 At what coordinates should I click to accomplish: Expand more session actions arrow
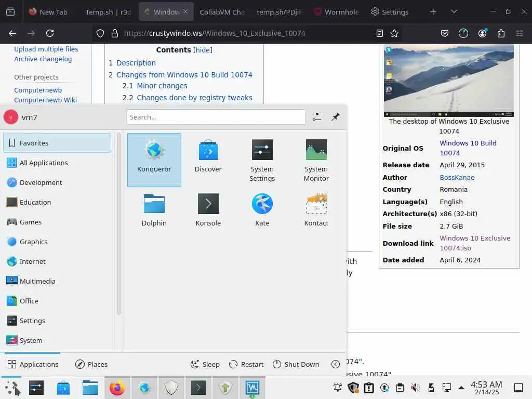coord(336,364)
